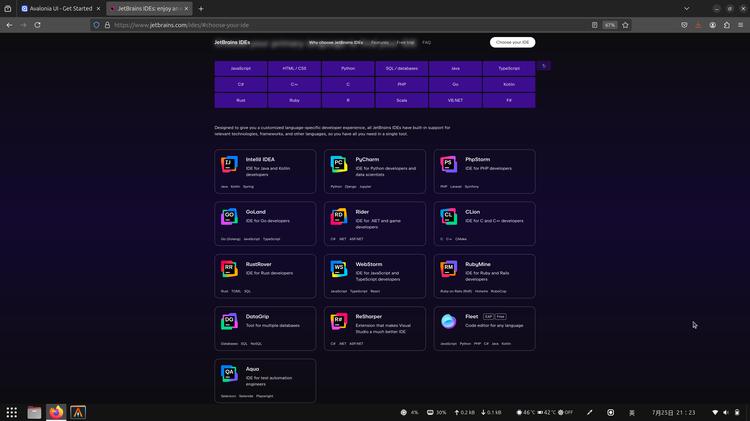Open the file manager taskbar icon
Screen dimensions: 750x421
(x=34, y=412)
